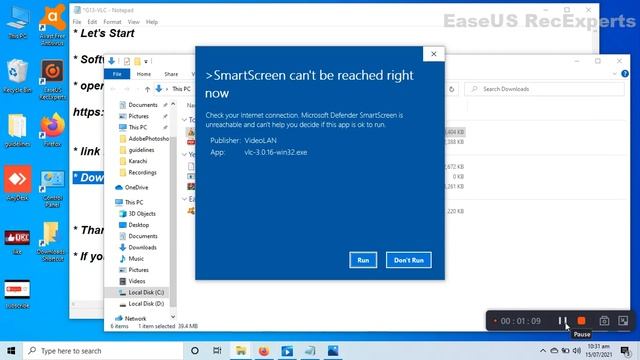
Task: Switch to Home tab in File Explorer
Action: pyautogui.click(x=144, y=74)
